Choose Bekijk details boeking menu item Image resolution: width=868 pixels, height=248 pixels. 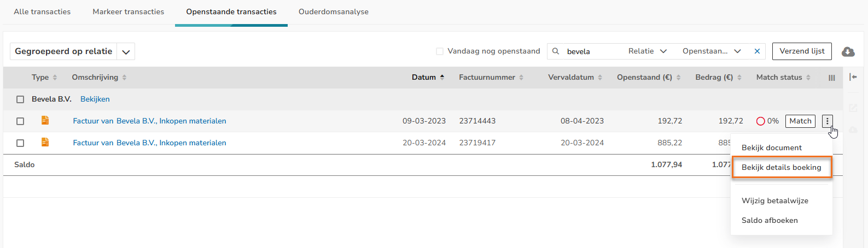(781, 167)
